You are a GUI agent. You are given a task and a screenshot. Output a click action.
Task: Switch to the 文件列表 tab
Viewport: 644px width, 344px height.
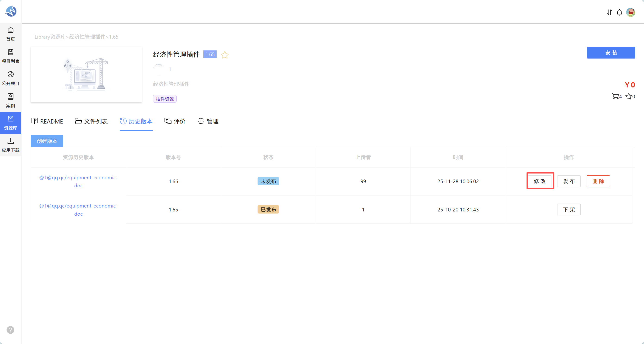91,121
